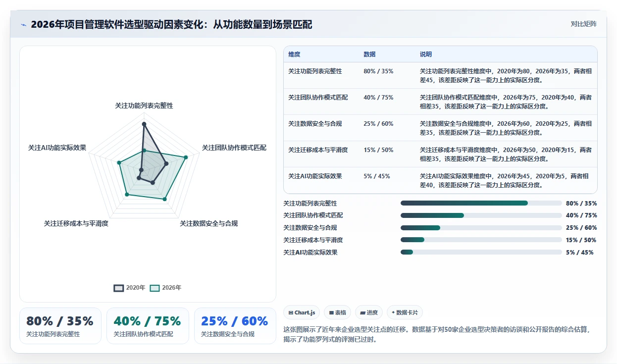Screen dimensions: 617x364
Task: Click radar axis label 关注数据安全与合规
Action: point(208,224)
